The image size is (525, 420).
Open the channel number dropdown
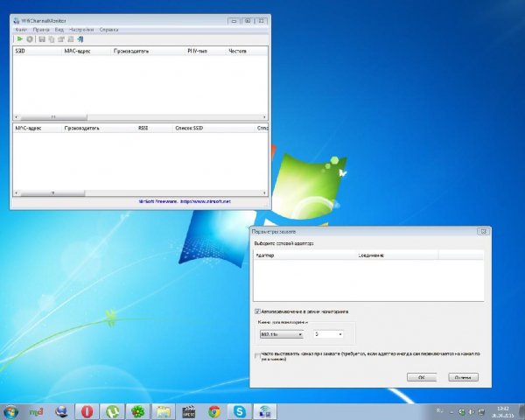(x=328, y=334)
